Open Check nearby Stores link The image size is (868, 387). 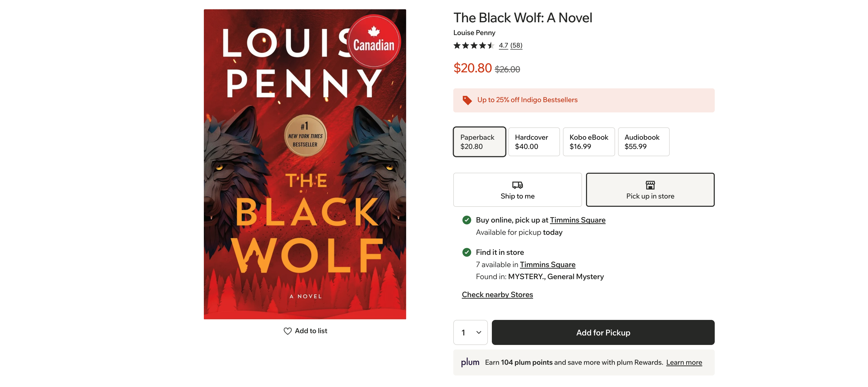click(x=497, y=295)
